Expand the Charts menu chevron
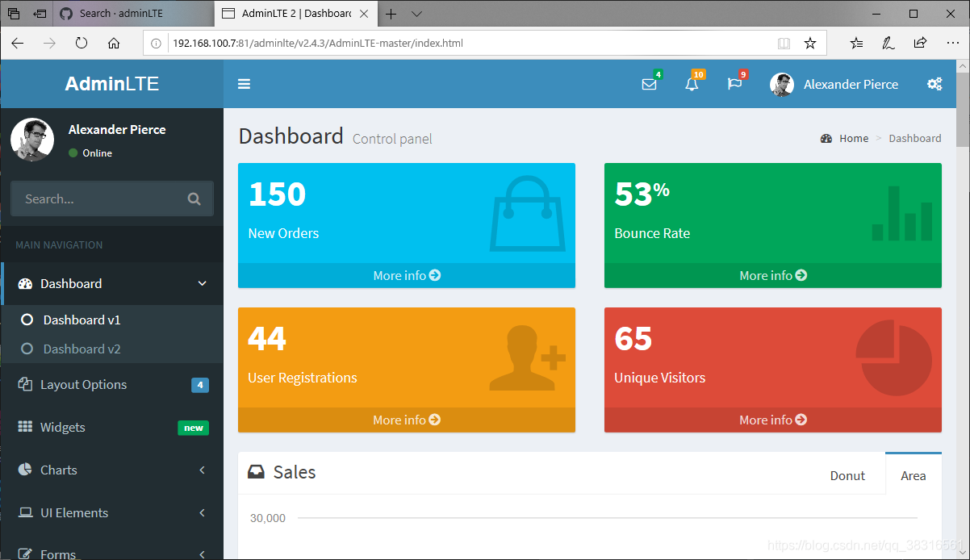Image resolution: width=970 pixels, height=560 pixels. point(203,470)
